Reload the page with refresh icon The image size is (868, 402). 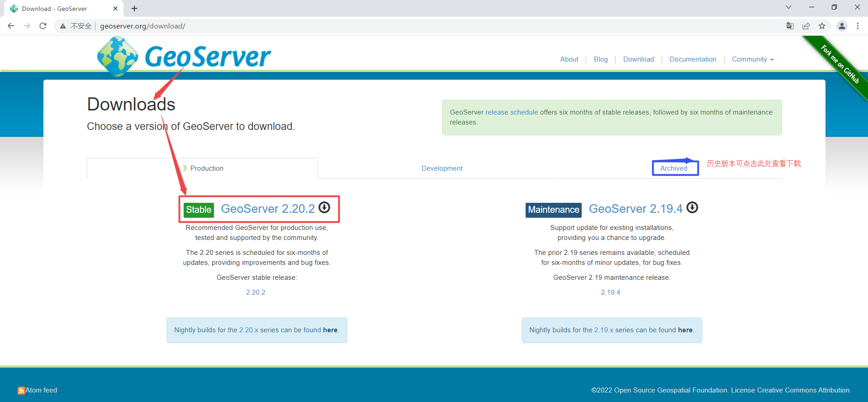tap(43, 26)
